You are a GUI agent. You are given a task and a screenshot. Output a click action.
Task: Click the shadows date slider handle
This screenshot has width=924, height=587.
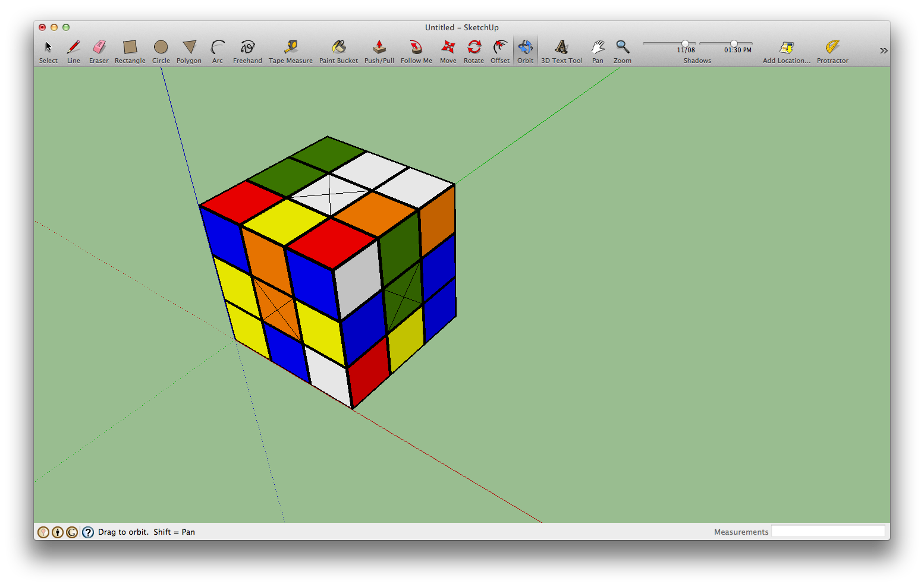(x=685, y=43)
